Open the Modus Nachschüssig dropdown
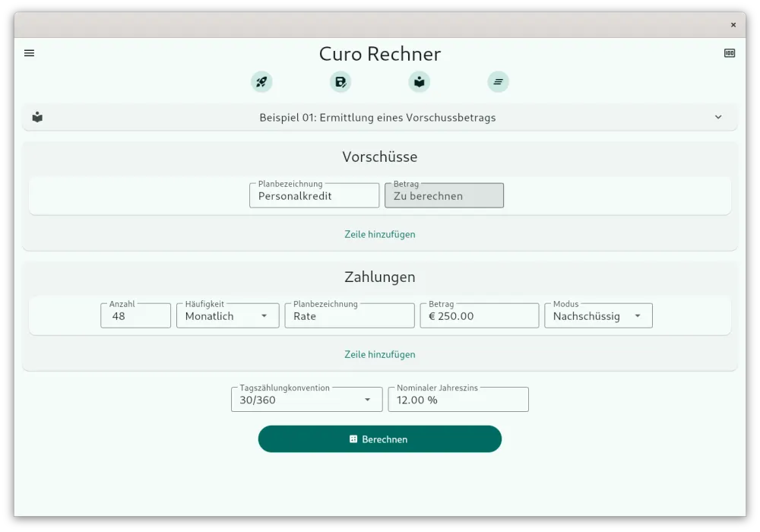This screenshot has width=760, height=532. [598, 316]
